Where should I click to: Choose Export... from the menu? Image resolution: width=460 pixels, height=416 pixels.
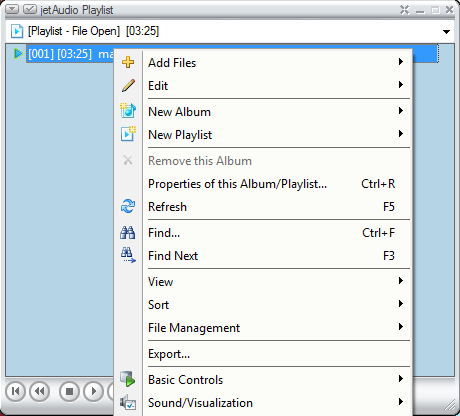click(x=263, y=354)
